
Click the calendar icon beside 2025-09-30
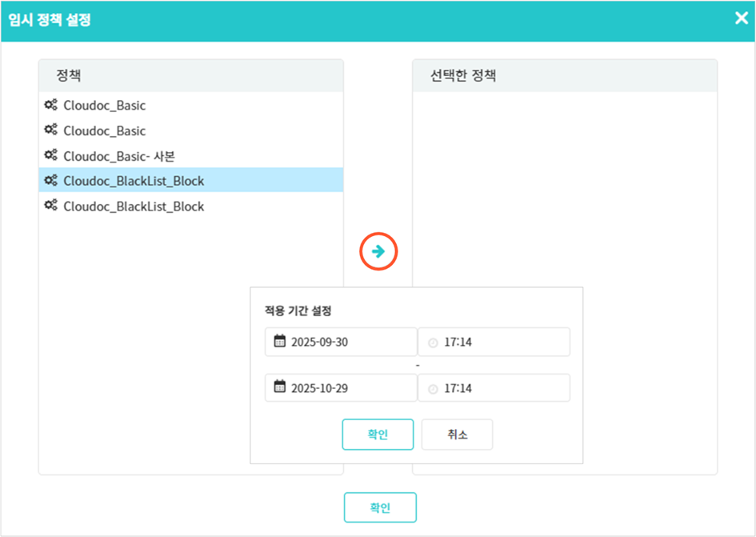(279, 342)
